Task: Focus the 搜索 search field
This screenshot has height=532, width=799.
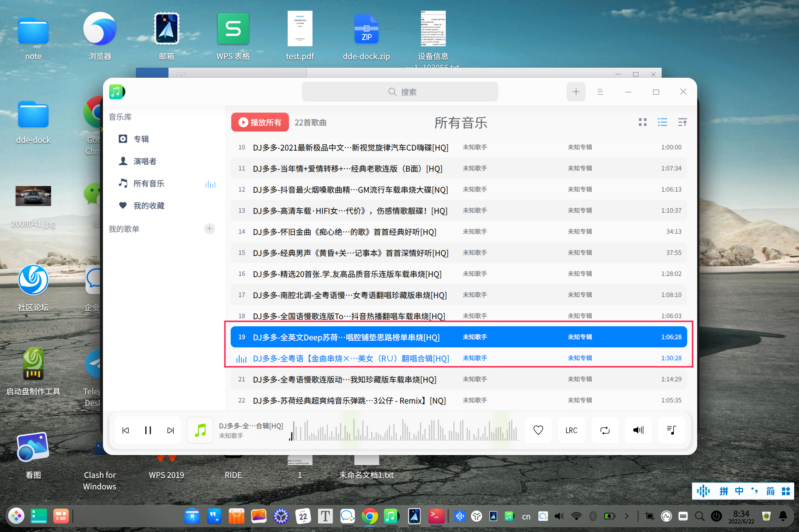Action: click(x=400, y=92)
